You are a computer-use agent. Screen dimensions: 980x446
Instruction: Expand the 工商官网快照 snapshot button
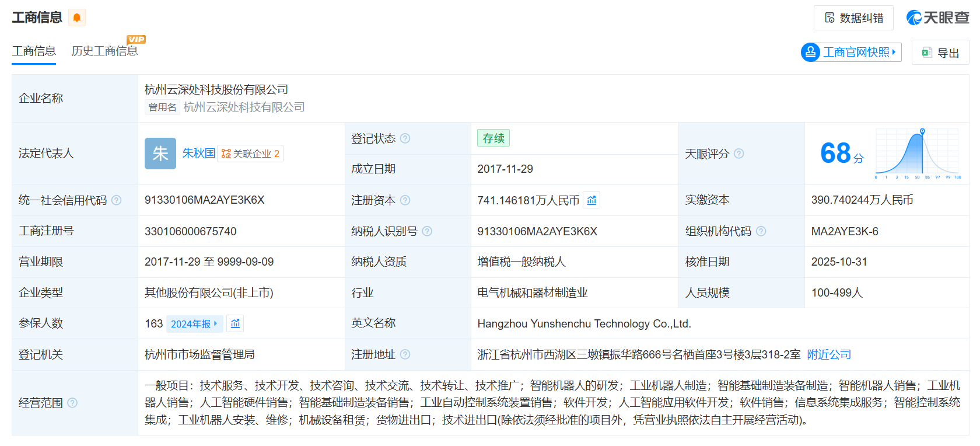(851, 52)
